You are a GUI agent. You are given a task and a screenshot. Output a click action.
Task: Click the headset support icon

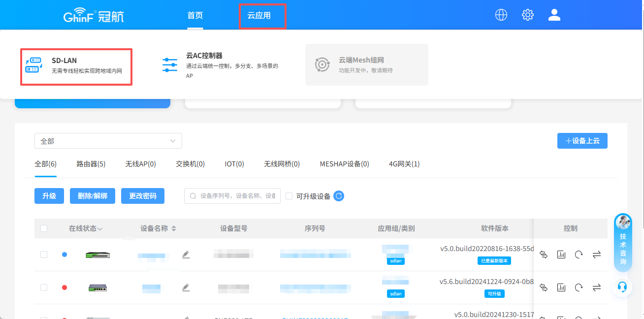coord(622,287)
